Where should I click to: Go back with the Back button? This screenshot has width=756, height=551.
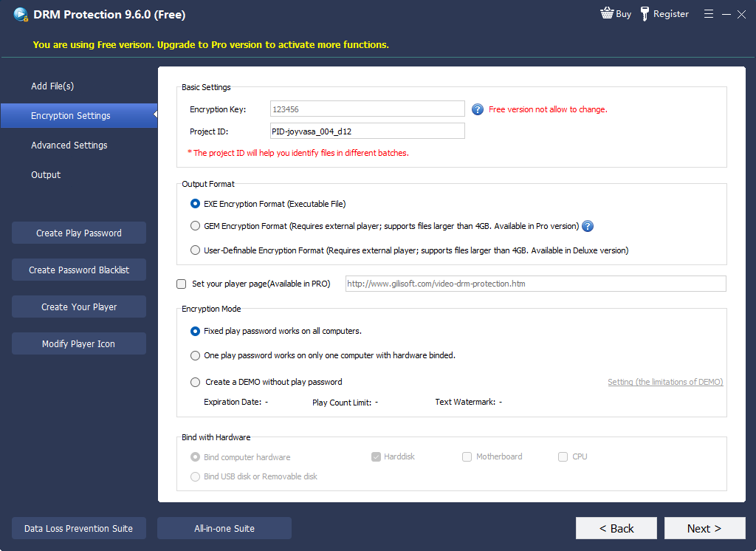tap(616, 528)
